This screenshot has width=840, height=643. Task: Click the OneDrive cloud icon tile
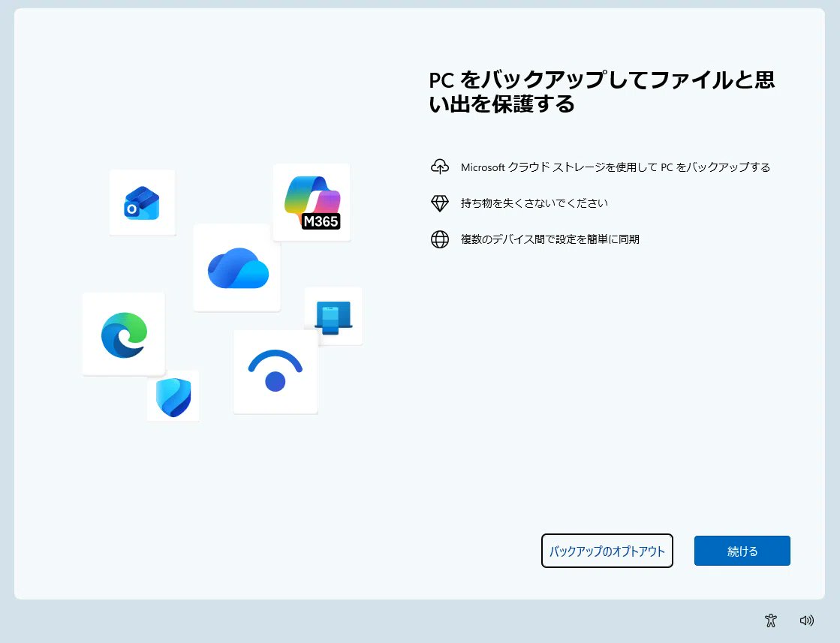[x=237, y=268]
